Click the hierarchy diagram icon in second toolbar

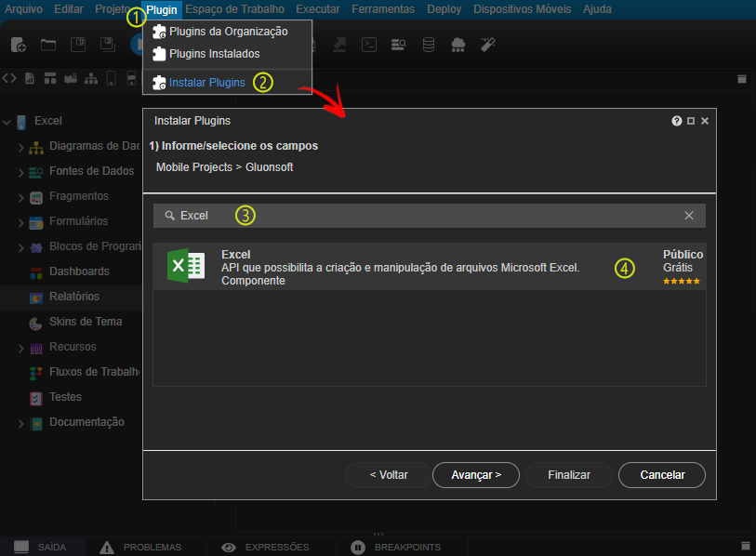(90, 78)
